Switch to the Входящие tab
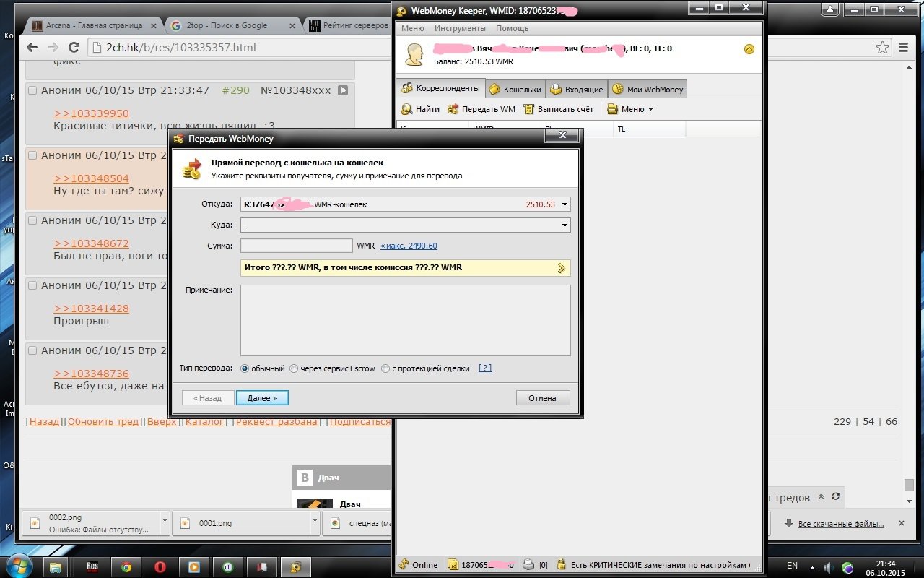This screenshot has width=924, height=578. click(576, 90)
